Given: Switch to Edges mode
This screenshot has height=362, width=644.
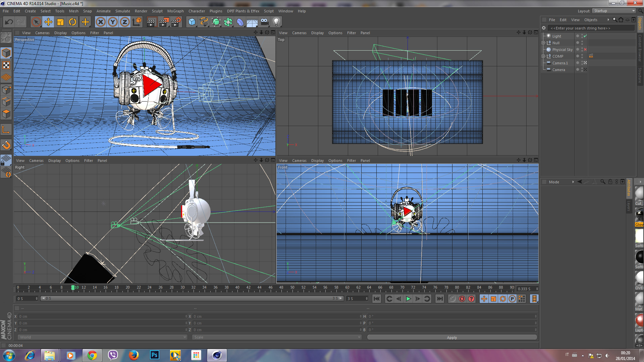Looking at the screenshot, I should point(6,102).
